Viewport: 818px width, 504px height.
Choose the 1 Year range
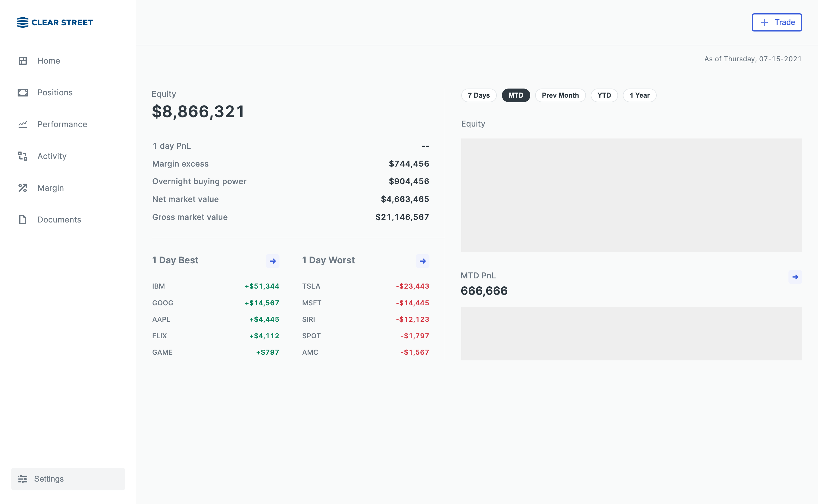pyautogui.click(x=639, y=95)
